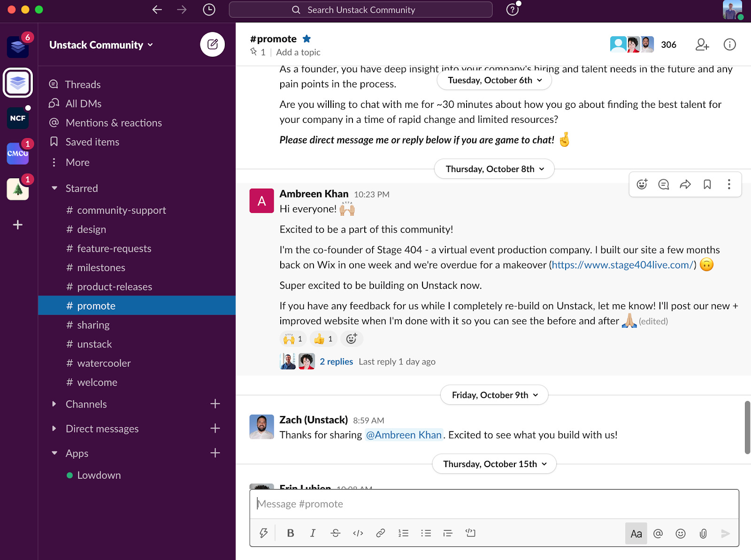Search Unstack Community search box
The height and width of the screenshot is (560, 751).
click(x=360, y=10)
